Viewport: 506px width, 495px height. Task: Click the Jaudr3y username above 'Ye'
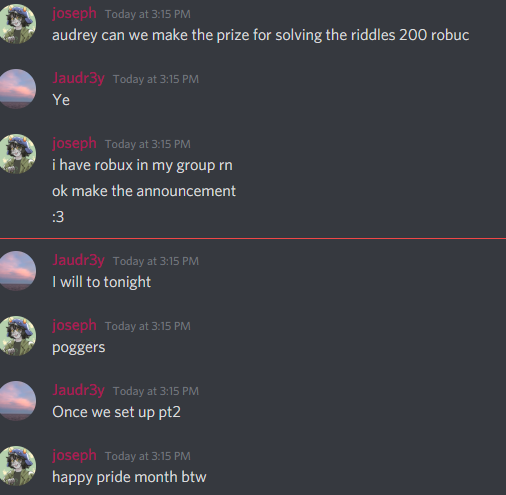78,79
